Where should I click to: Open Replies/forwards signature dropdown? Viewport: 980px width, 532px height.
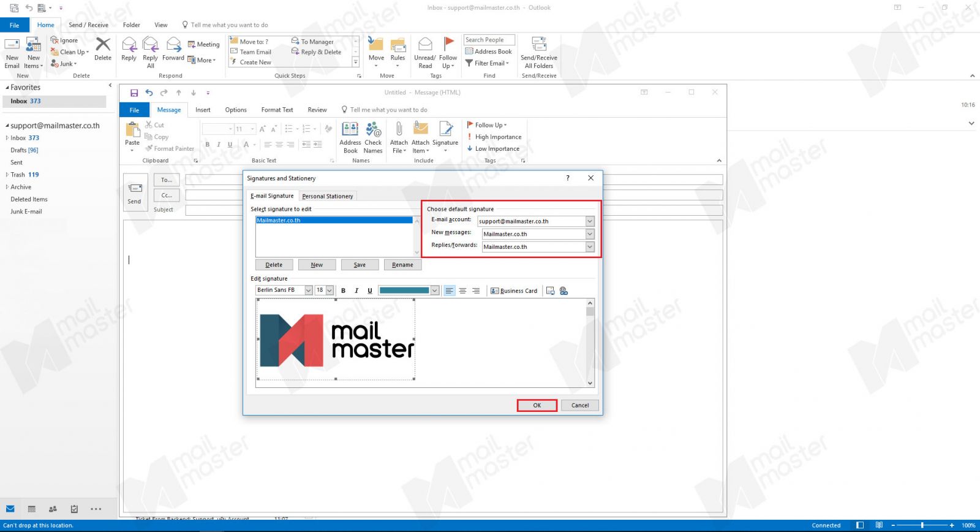tap(590, 247)
